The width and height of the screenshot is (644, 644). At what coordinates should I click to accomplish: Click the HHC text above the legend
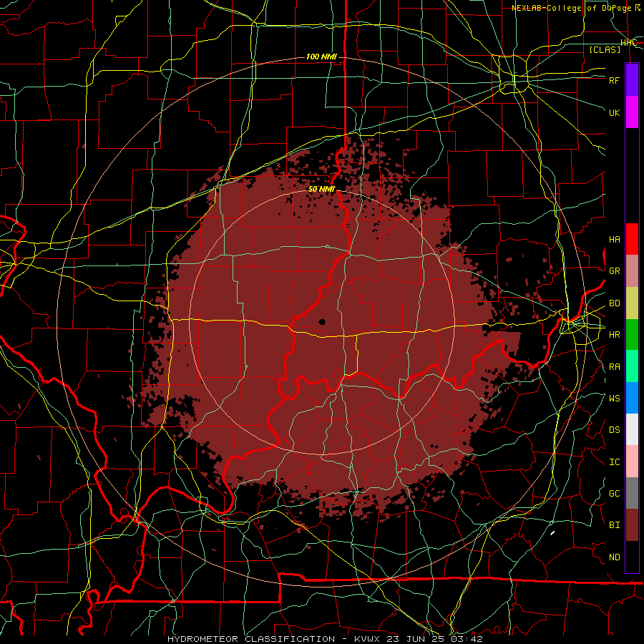click(x=628, y=43)
